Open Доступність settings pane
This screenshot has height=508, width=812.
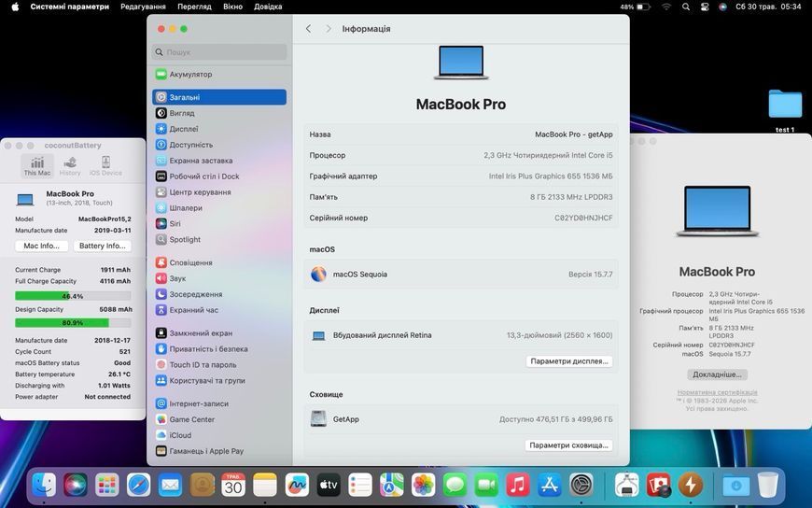[219, 145]
